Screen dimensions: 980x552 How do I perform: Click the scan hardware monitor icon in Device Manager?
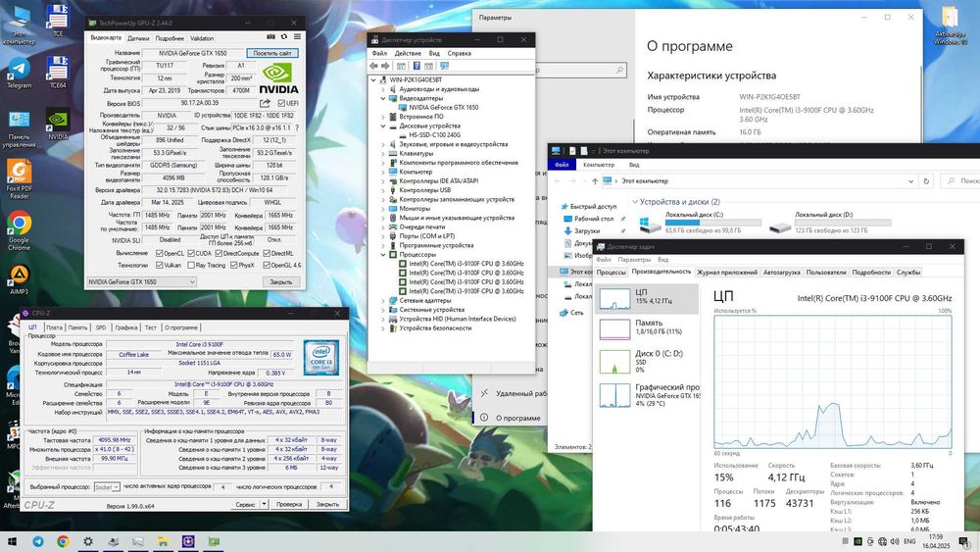point(444,66)
